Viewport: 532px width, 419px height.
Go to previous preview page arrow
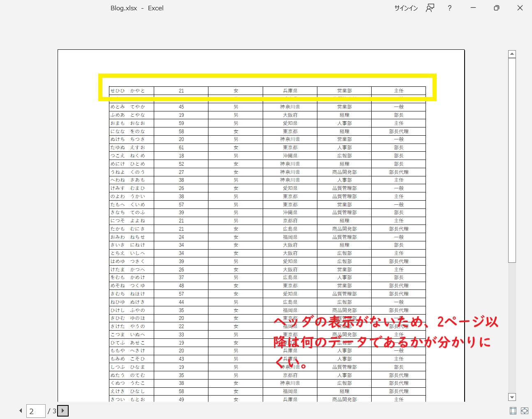click(21, 410)
